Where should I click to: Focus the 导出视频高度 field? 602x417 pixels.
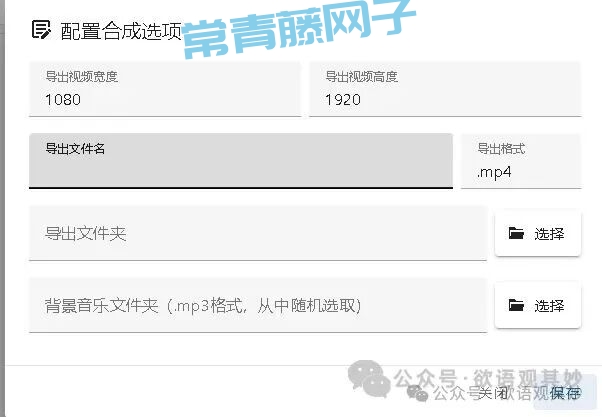[x=444, y=89]
